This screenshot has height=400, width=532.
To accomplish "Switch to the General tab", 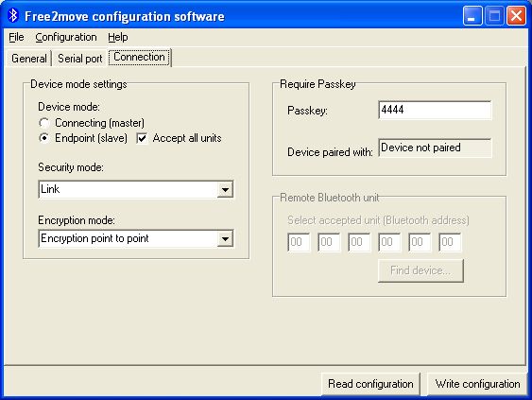I will pyautogui.click(x=29, y=59).
